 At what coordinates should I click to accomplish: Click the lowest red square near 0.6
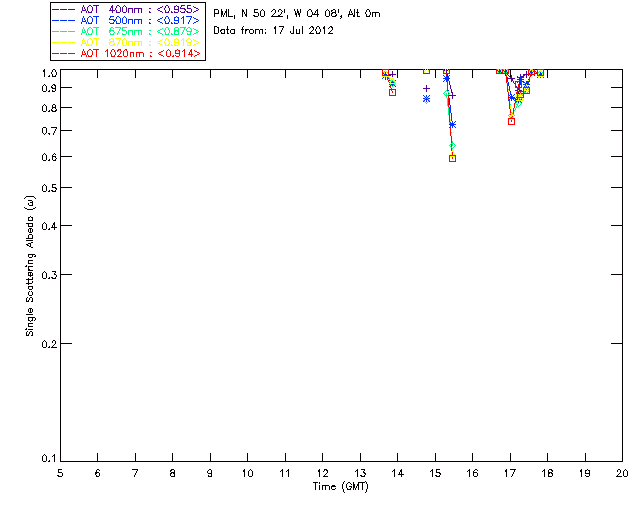(452, 158)
